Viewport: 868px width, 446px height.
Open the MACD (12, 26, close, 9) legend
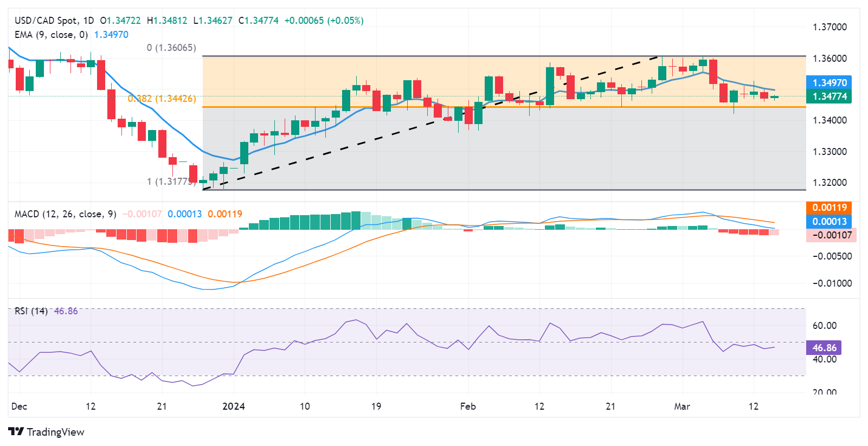(65, 214)
